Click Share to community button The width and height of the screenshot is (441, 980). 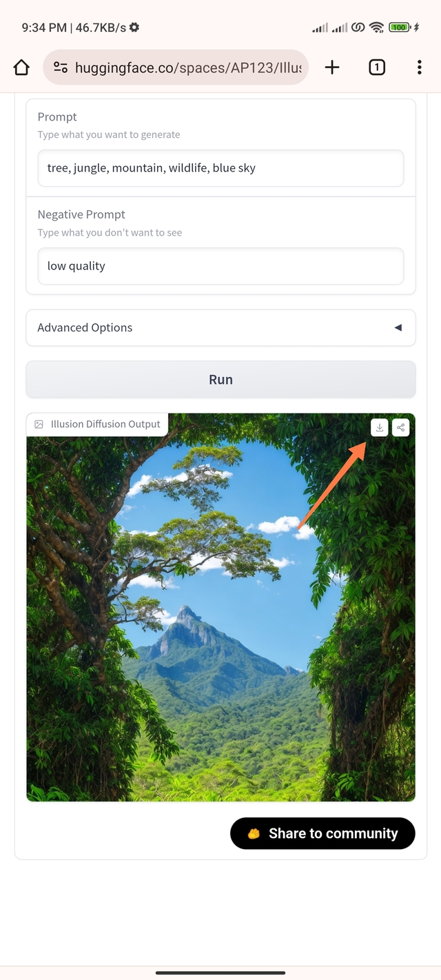click(x=322, y=833)
